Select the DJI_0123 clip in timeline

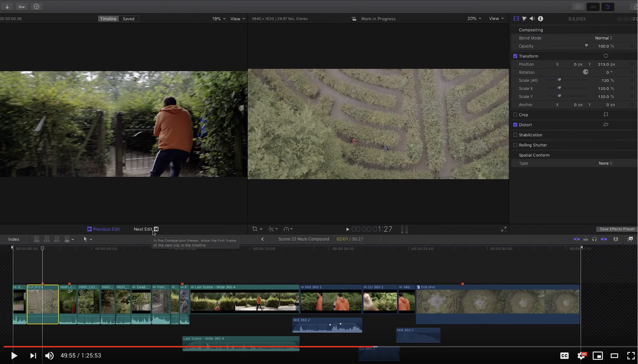(x=43, y=304)
